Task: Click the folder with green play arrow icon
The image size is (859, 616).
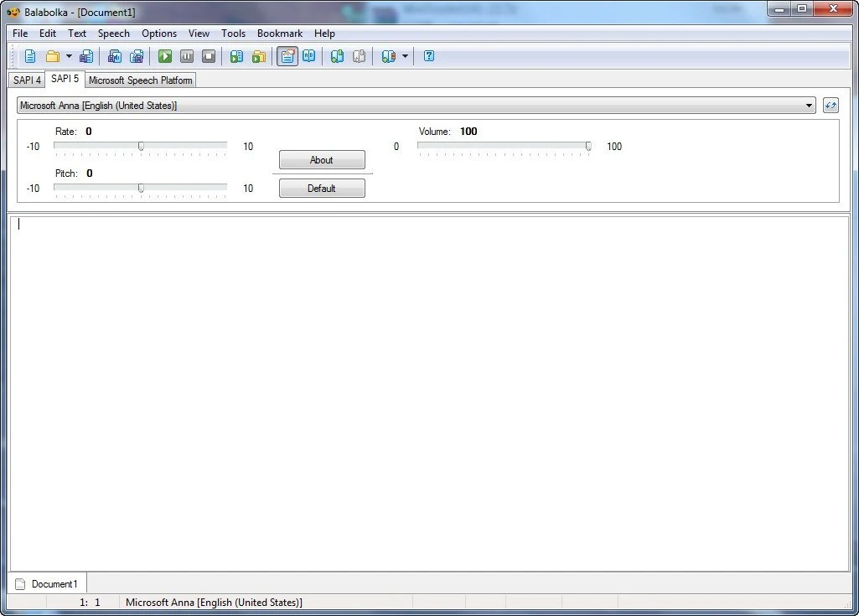Action: coord(259,56)
